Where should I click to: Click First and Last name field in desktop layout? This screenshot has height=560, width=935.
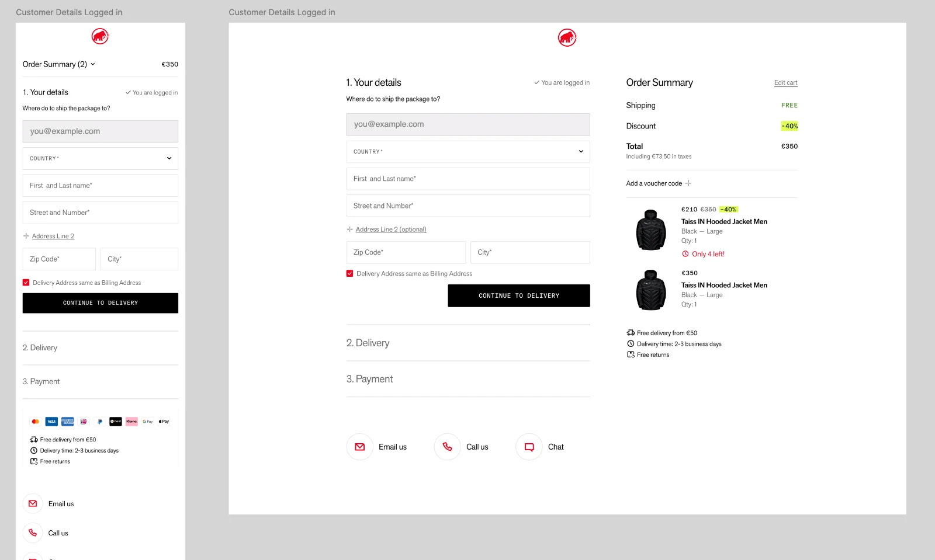[467, 179]
